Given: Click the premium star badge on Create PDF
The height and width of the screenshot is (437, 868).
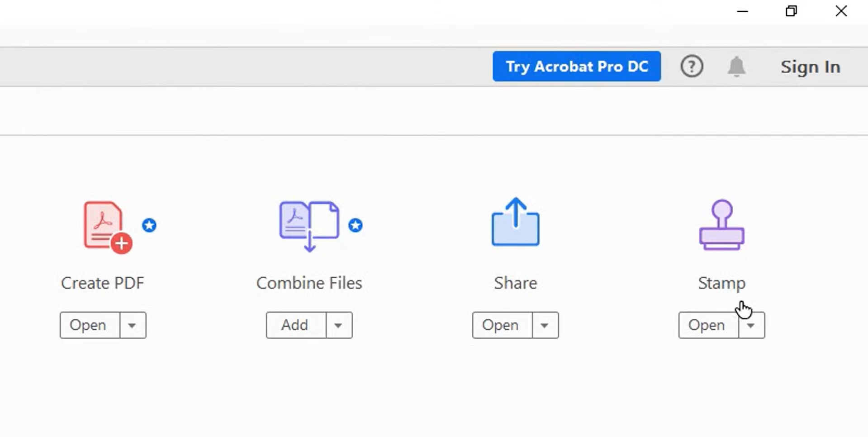Looking at the screenshot, I should (x=149, y=225).
